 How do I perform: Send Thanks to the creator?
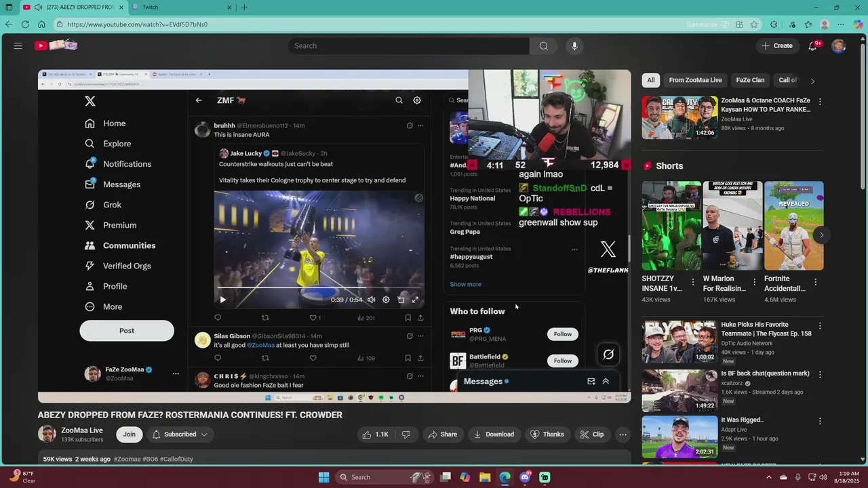pos(547,434)
